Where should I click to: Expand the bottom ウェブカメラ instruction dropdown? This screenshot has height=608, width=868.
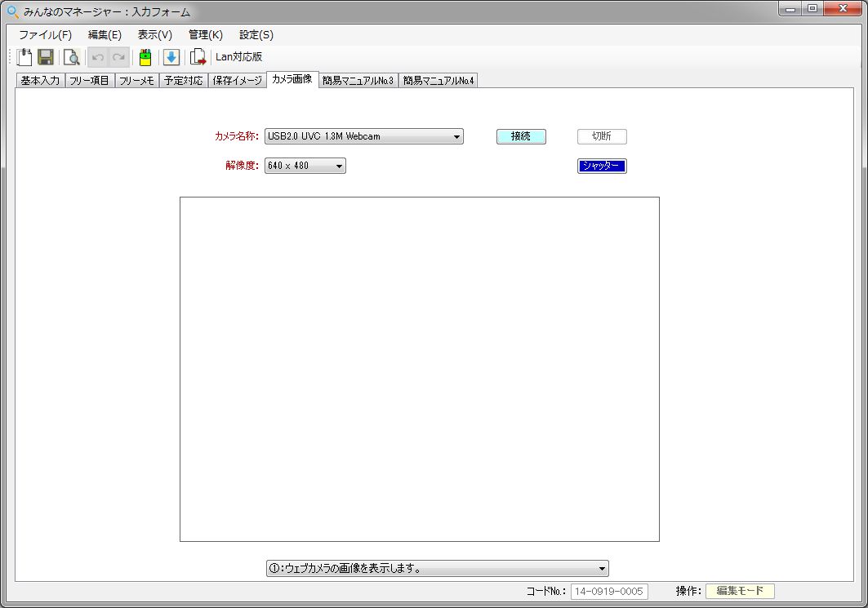(x=602, y=569)
